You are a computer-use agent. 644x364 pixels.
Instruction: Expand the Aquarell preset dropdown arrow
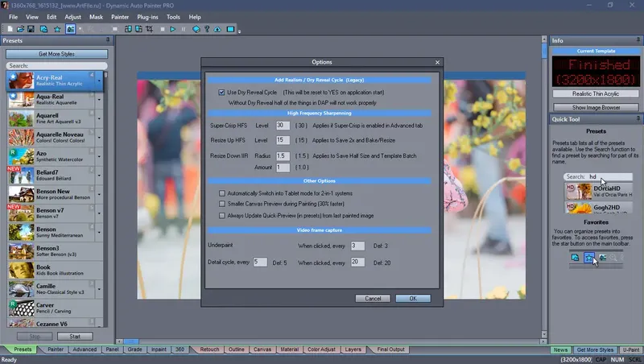pyautogui.click(x=99, y=118)
